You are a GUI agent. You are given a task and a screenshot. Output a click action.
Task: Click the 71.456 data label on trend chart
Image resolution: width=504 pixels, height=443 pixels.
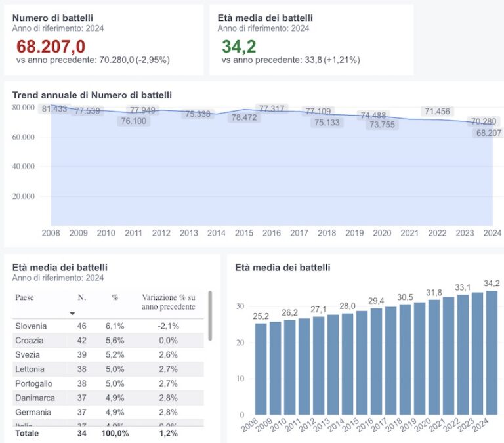[x=438, y=111]
